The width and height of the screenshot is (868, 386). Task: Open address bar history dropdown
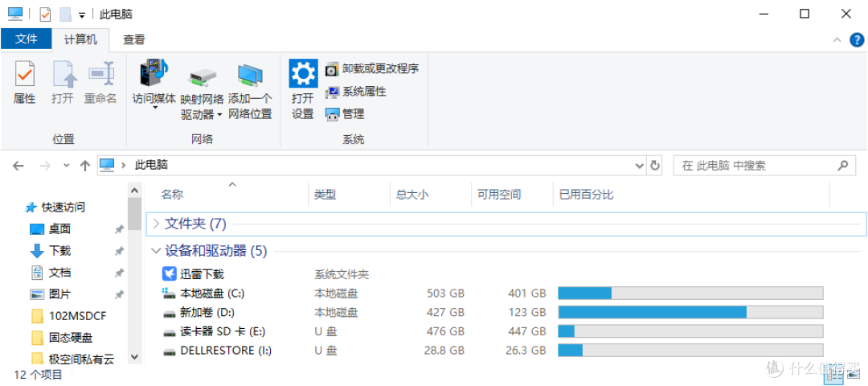point(640,165)
